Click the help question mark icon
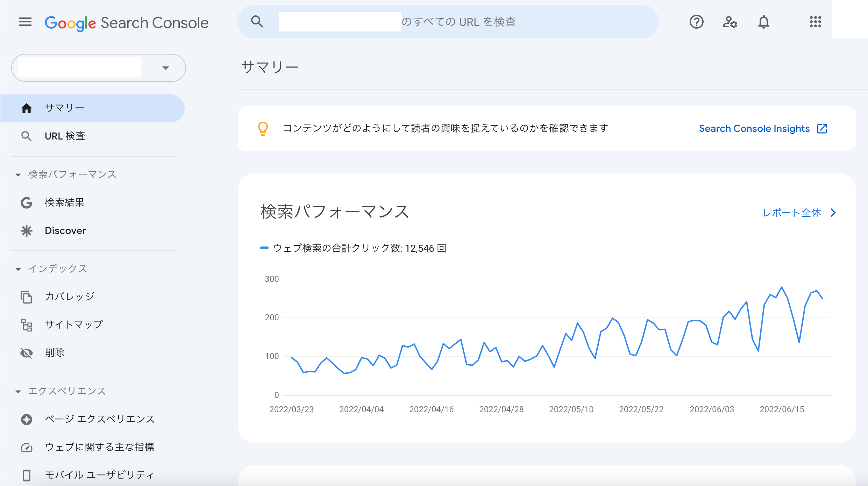 696,22
